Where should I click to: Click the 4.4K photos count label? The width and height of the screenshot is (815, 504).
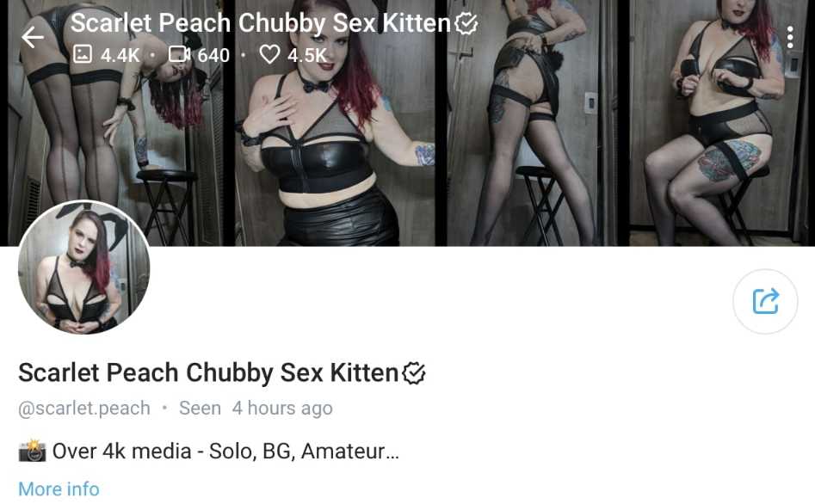120,55
